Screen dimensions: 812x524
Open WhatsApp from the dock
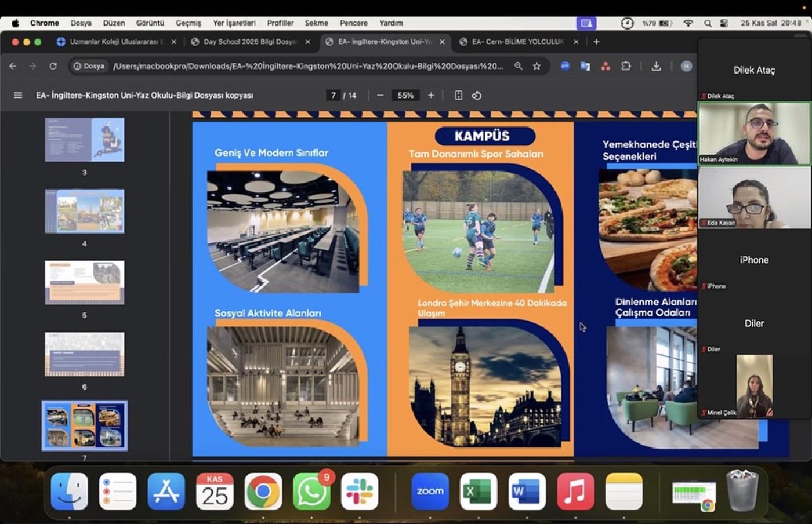[x=311, y=492]
